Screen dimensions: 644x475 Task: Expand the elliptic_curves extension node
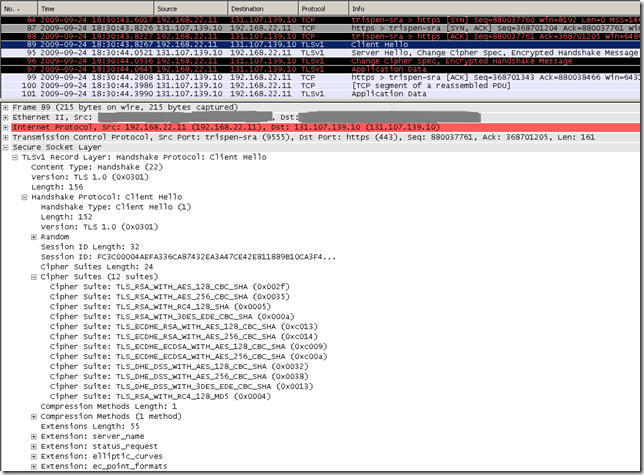pos(34,457)
